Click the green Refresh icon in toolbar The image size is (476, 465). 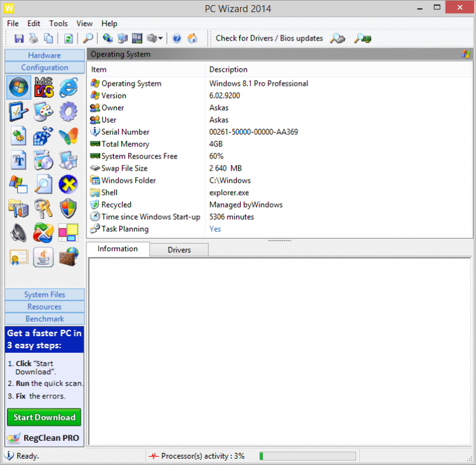tap(69, 39)
